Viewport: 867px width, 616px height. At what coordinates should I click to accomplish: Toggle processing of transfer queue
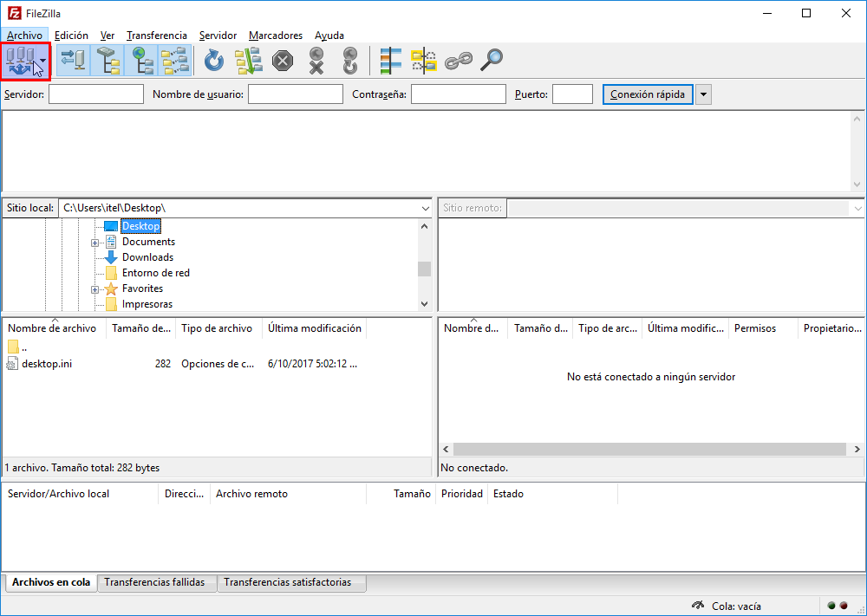coord(248,61)
